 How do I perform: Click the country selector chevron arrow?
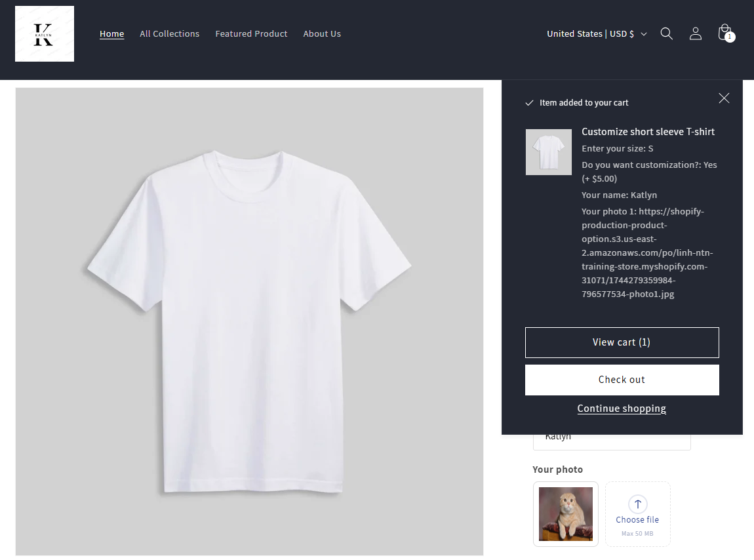coord(644,34)
